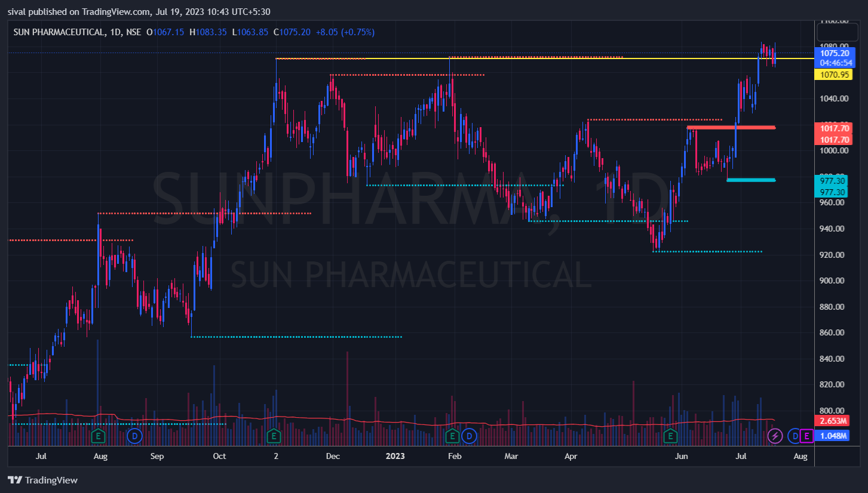Select the +8.05 (+0.75%) change value

(345, 32)
